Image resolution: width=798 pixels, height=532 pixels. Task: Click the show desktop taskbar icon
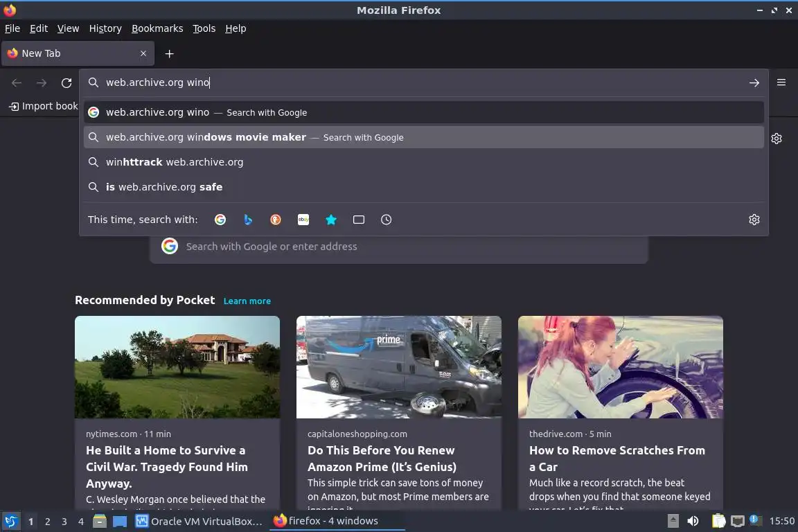[x=120, y=522]
